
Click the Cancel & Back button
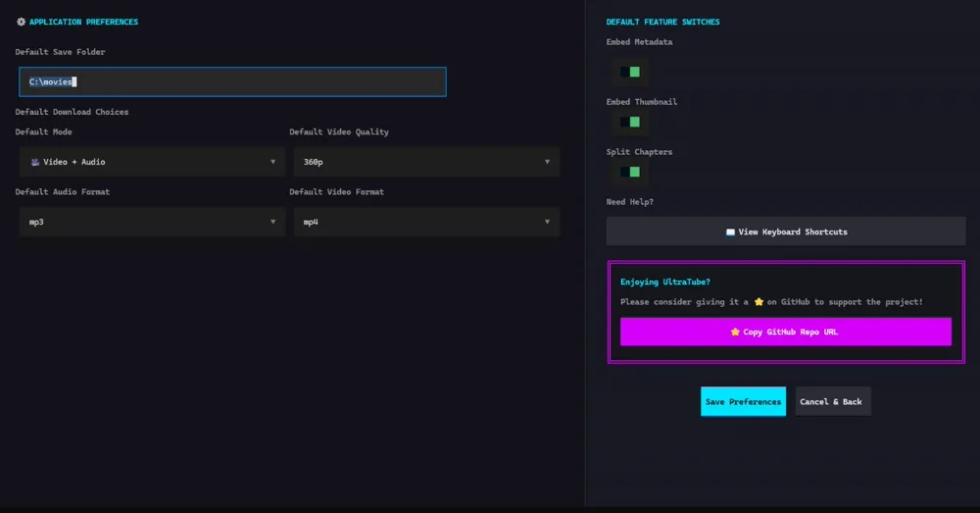click(x=832, y=401)
